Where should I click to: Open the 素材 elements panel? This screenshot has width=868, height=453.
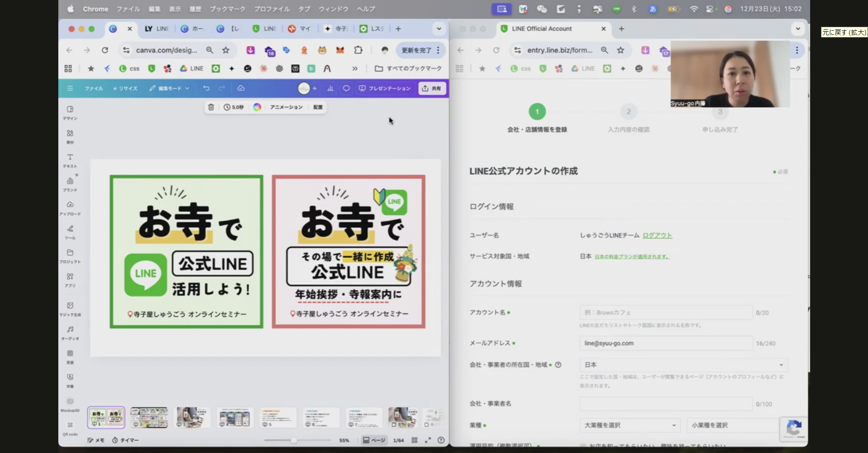(x=70, y=136)
